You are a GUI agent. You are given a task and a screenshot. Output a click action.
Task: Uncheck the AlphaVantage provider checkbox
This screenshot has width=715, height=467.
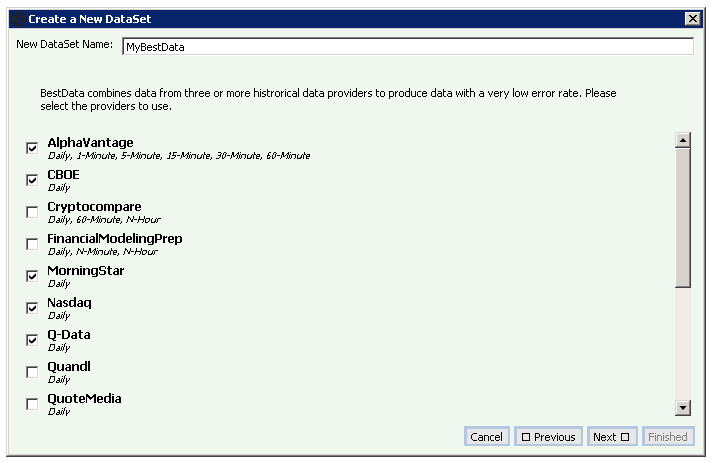coord(32,148)
